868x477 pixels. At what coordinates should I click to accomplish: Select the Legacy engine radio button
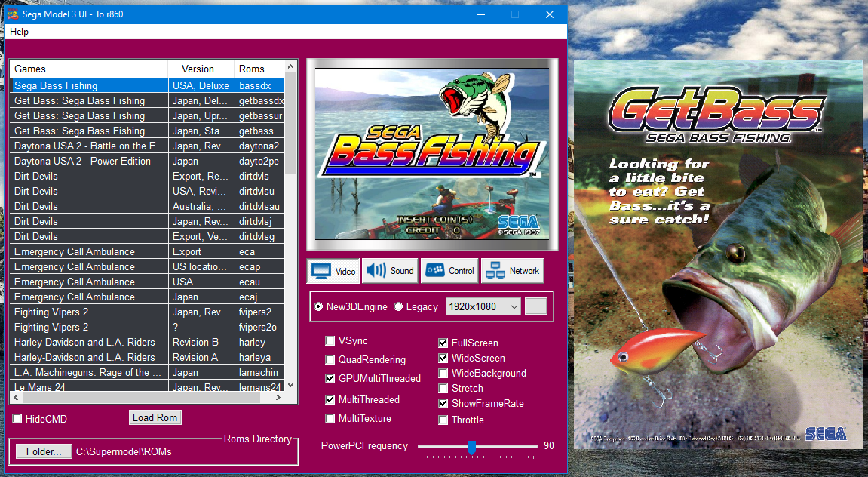pos(398,307)
